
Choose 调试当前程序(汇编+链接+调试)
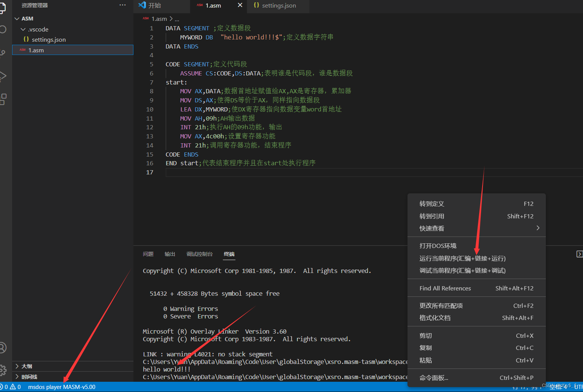(x=476, y=271)
